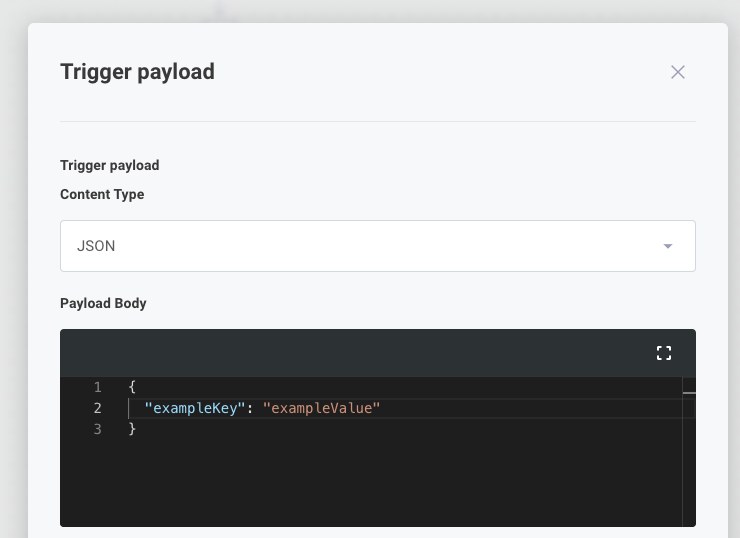Click the "exampleValue" string in editor
Image resolution: width=740 pixels, height=538 pixels.
click(321, 408)
